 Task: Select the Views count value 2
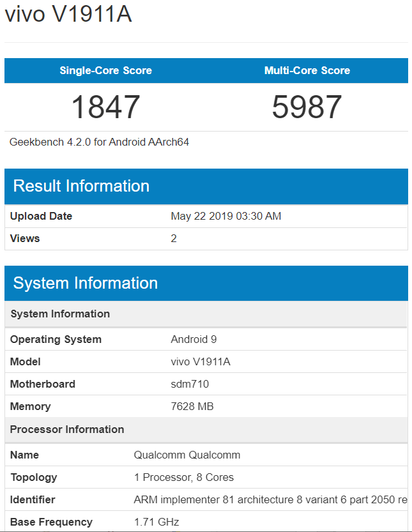pyautogui.click(x=174, y=238)
